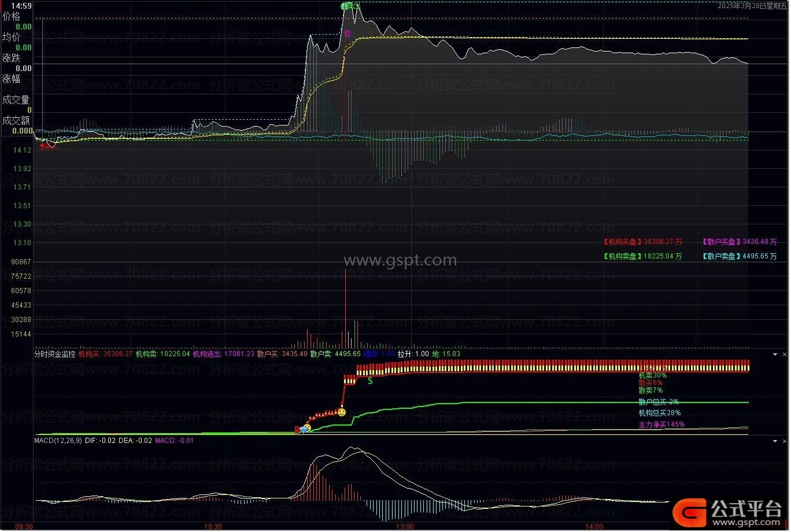Click the tallest red volume bar
This screenshot has height=532, width=791.
[x=345, y=306]
